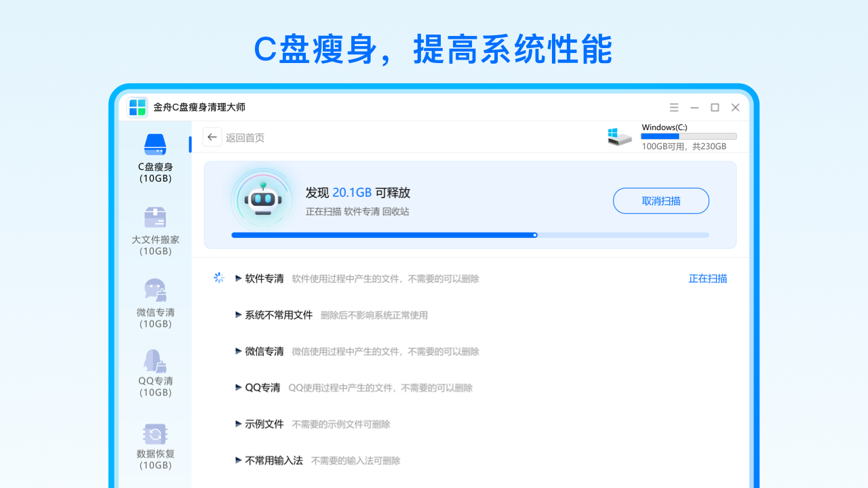Open the hamburger menu in the title bar

tap(674, 107)
